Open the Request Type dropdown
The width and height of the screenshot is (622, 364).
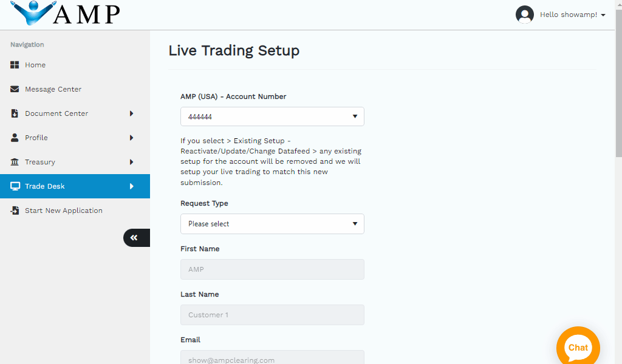[x=272, y=224]
